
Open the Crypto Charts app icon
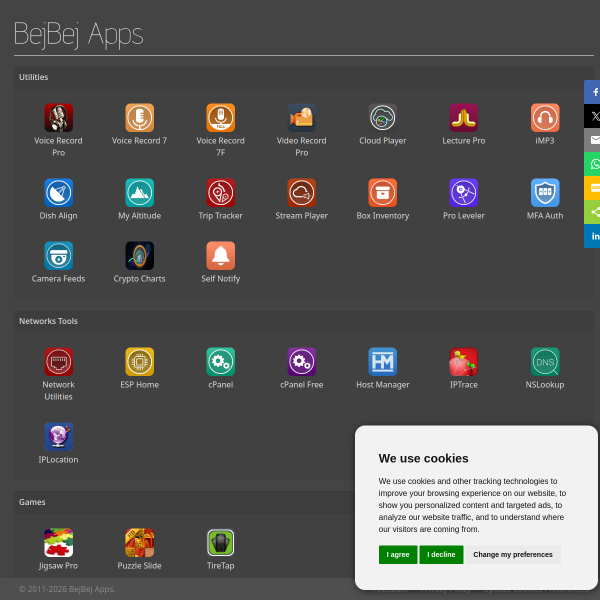pyautogui.click(x=140, y=256)
